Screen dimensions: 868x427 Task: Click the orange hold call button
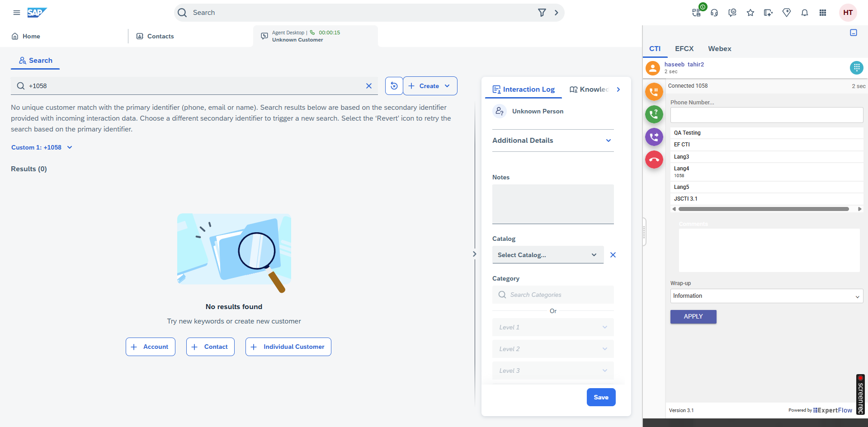pos(654,92)
